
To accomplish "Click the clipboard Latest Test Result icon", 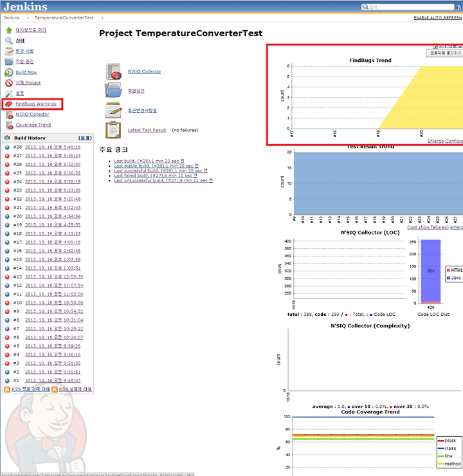I will pyautogui.click(x=113, y=130).
